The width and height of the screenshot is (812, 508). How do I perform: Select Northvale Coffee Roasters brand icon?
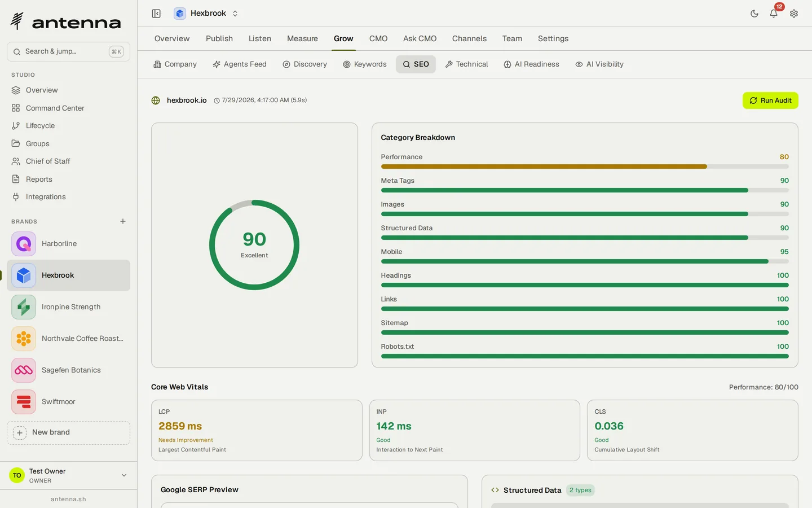[x=24, y=339]
